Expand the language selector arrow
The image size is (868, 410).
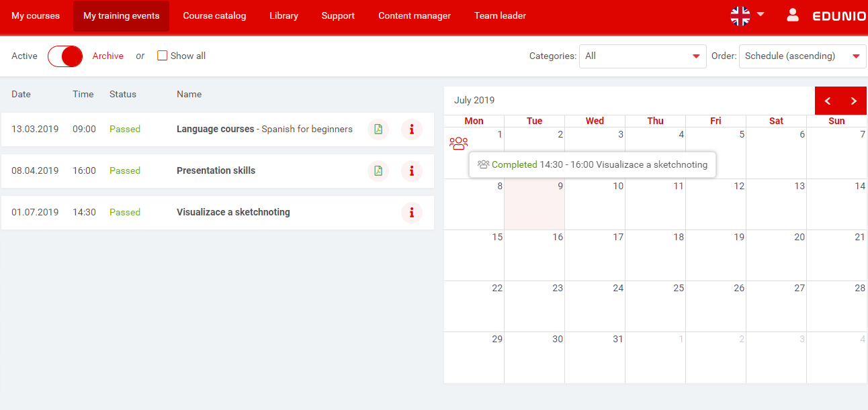[761, 14]
